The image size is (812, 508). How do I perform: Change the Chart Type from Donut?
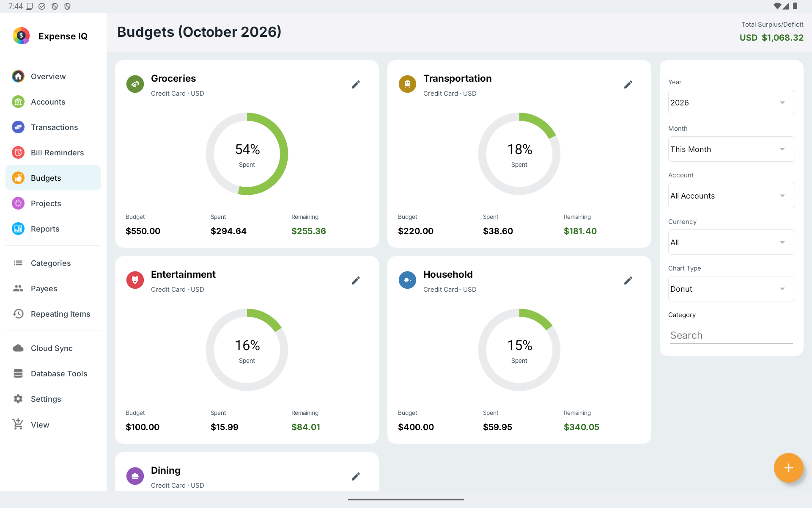731,289
